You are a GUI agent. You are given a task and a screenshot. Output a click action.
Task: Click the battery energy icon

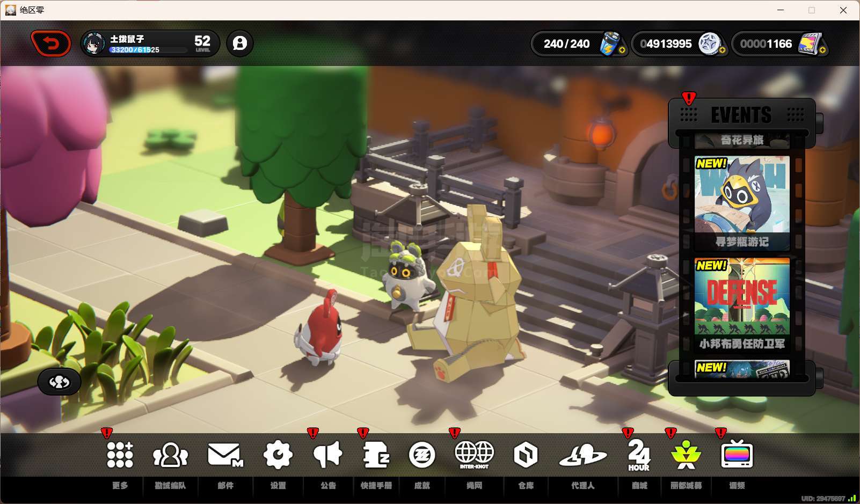pyautogui.click(x=609, y=43)
